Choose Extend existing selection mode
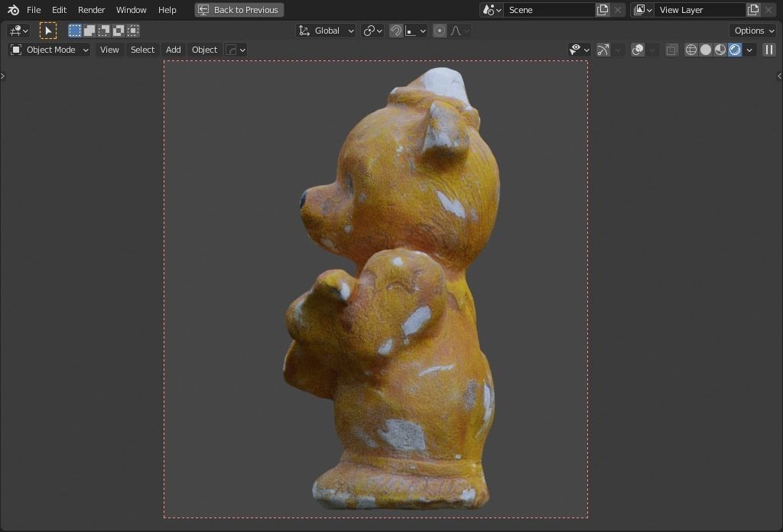This screenshot has height=532, width=783. click(x=89, y=31)
